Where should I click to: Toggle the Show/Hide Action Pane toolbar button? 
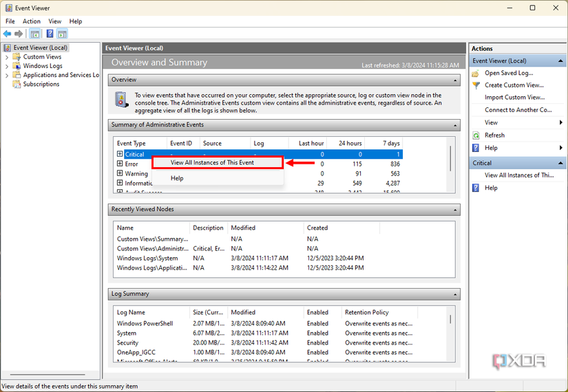pyautogui.click(x=62, y=34)
